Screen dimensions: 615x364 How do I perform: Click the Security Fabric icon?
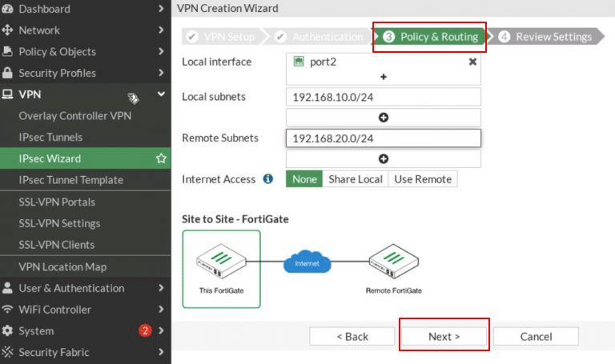pyautogui.click(x=7, y=352)
